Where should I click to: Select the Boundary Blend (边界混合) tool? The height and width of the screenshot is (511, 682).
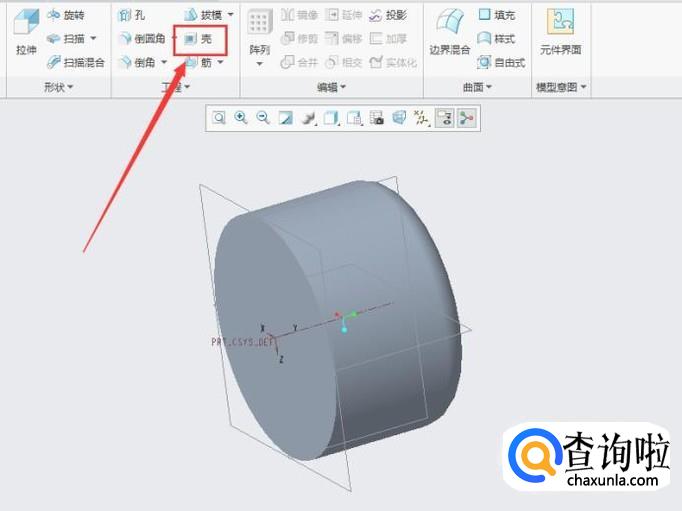point(450,32)
